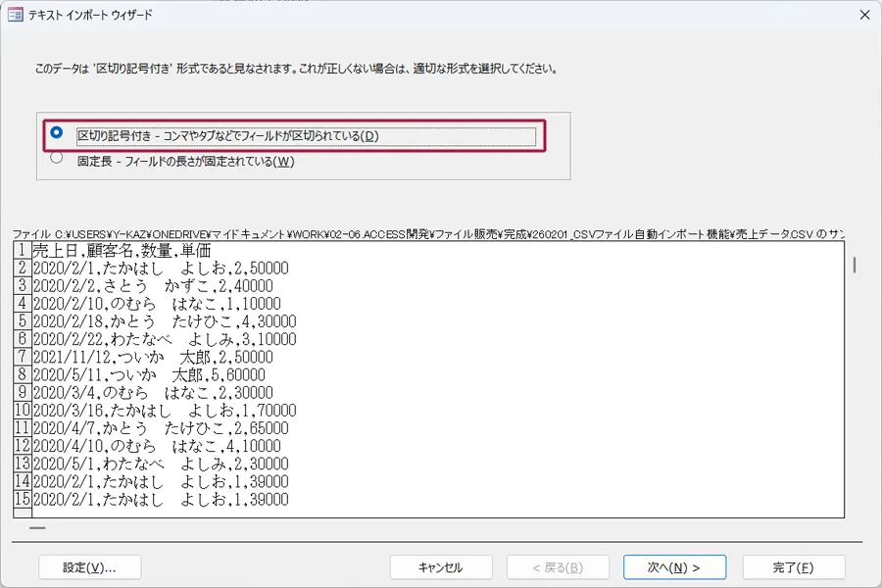Click row number 15 in preview

(x=22, y=500)
